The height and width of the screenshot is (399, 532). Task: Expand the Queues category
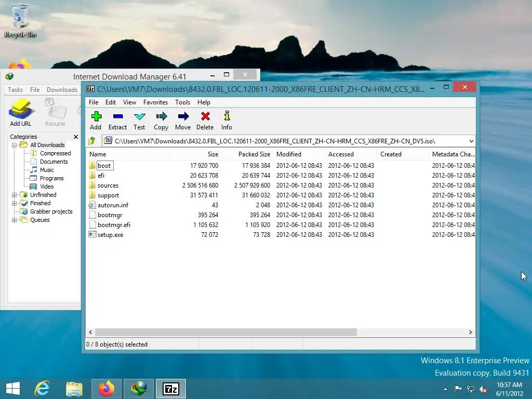14,220
